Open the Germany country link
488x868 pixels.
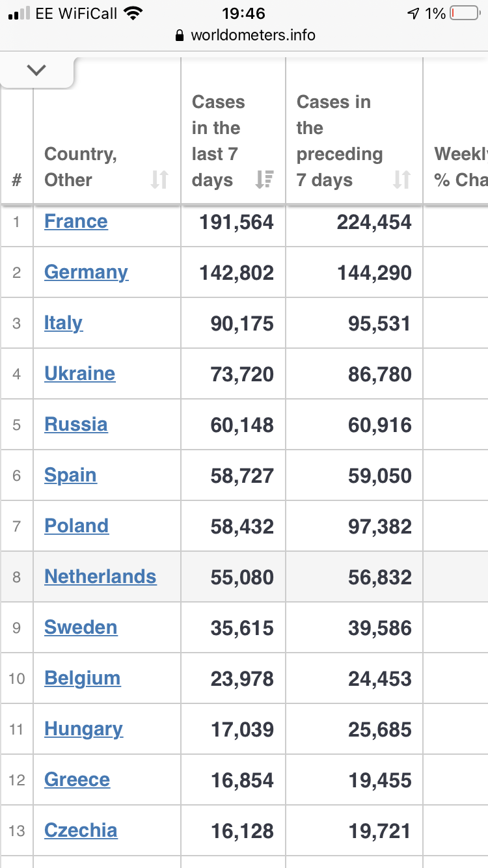click(x=86, y=272)
